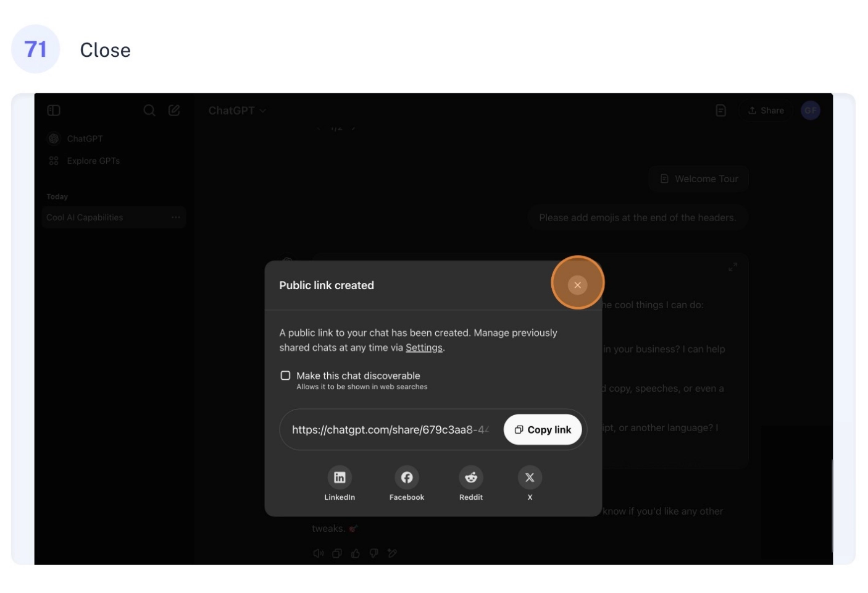868x593 pixels.
Task: Open the Welcome Tour canvas chip
Action: 699,179
